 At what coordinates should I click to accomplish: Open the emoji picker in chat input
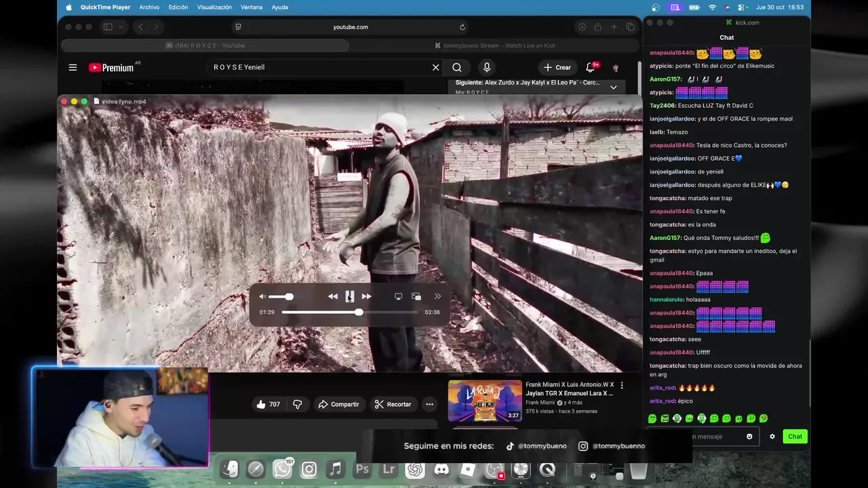[749, 436]
